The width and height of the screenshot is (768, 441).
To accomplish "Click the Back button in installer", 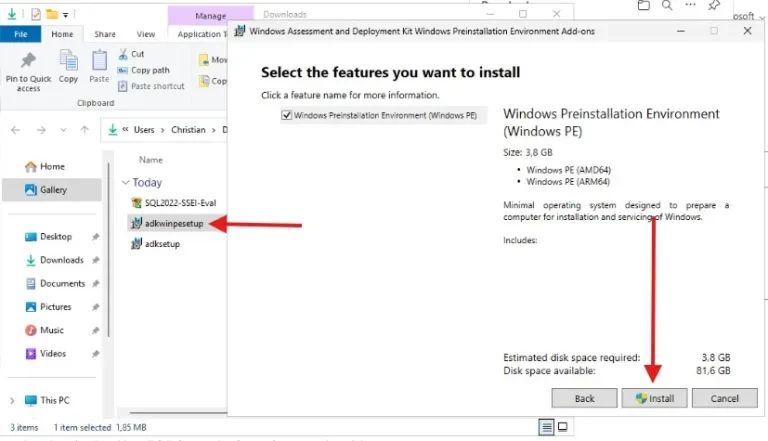I will click(x=584, y=398).
